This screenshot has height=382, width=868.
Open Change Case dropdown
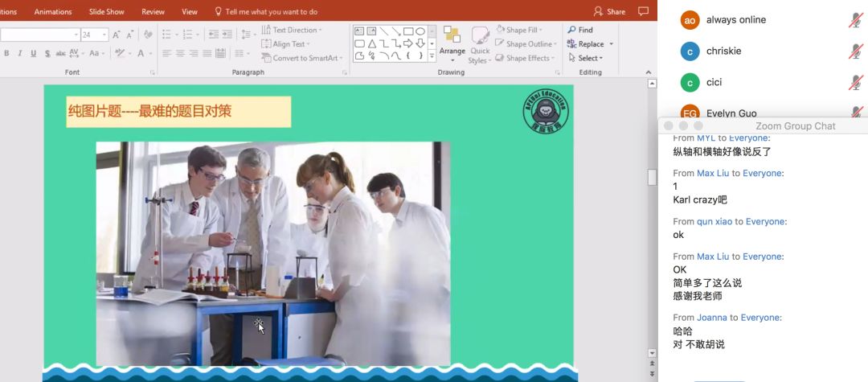click(x=97, y=53)
